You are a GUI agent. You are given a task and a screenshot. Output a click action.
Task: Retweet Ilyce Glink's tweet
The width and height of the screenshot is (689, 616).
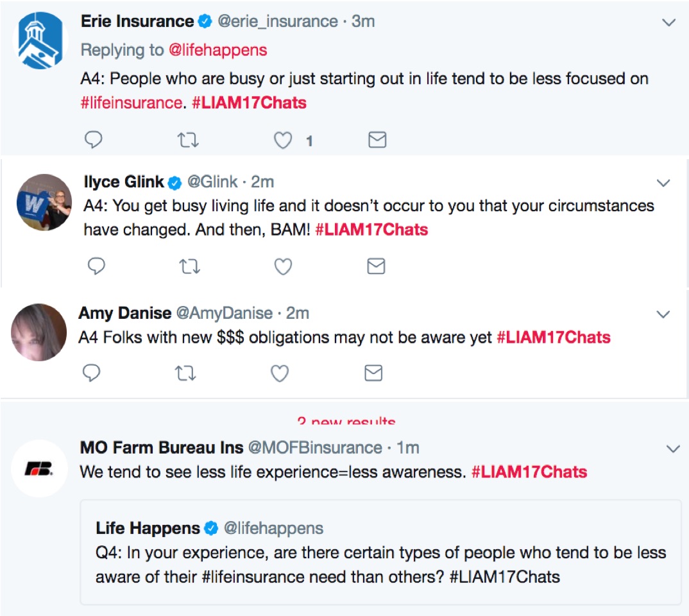point(189,266)
